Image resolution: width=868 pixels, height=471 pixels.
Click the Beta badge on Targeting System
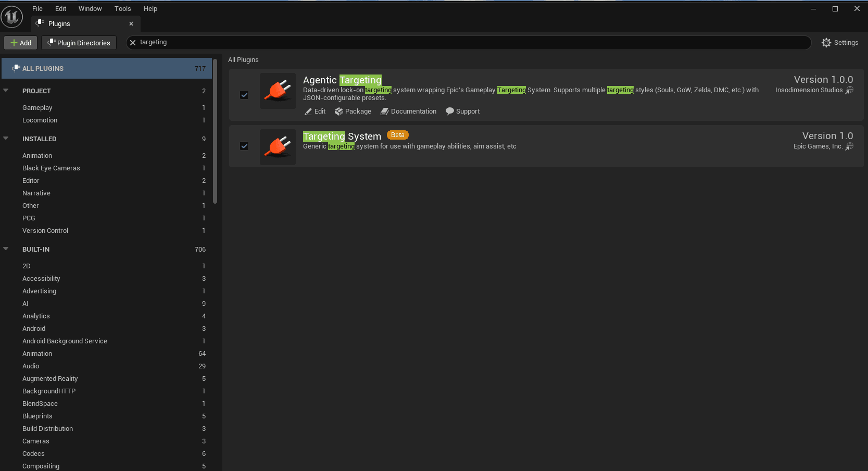point(397,134)
